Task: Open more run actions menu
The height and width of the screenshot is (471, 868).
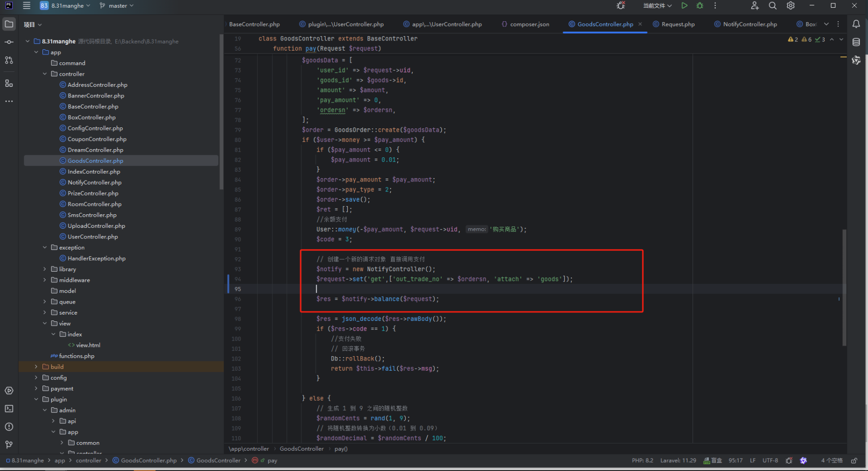Action: click(715, 6)
